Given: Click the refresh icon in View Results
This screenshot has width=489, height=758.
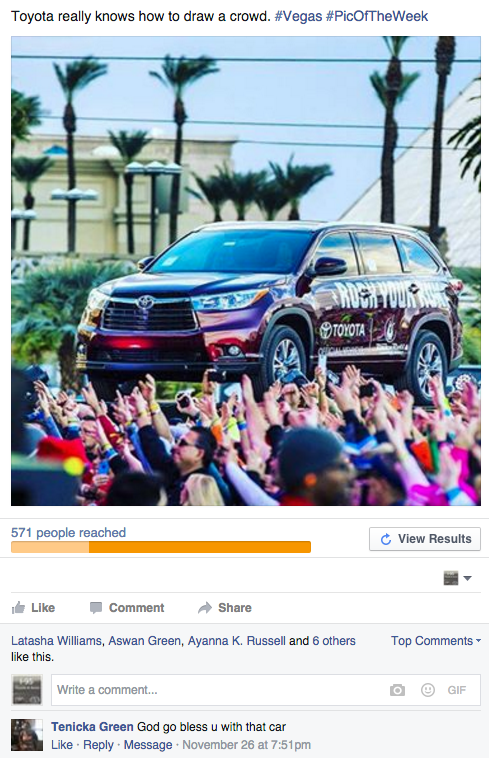Looking at the screenshot, I should coord(386,539).
